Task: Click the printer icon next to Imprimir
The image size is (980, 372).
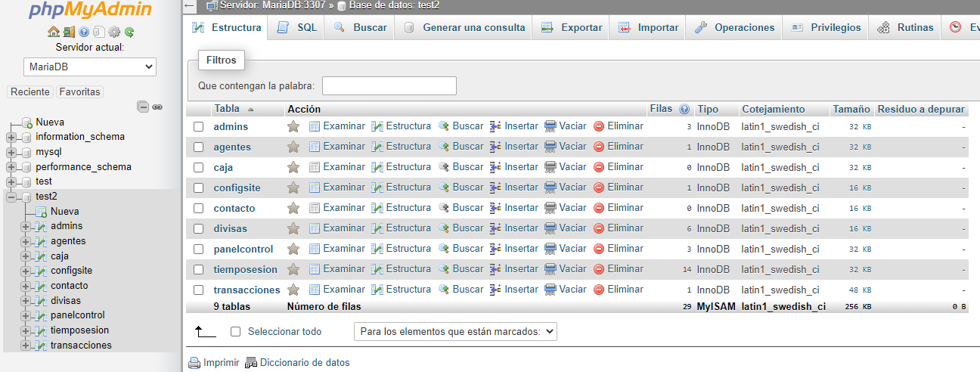Action: point(194,363)
